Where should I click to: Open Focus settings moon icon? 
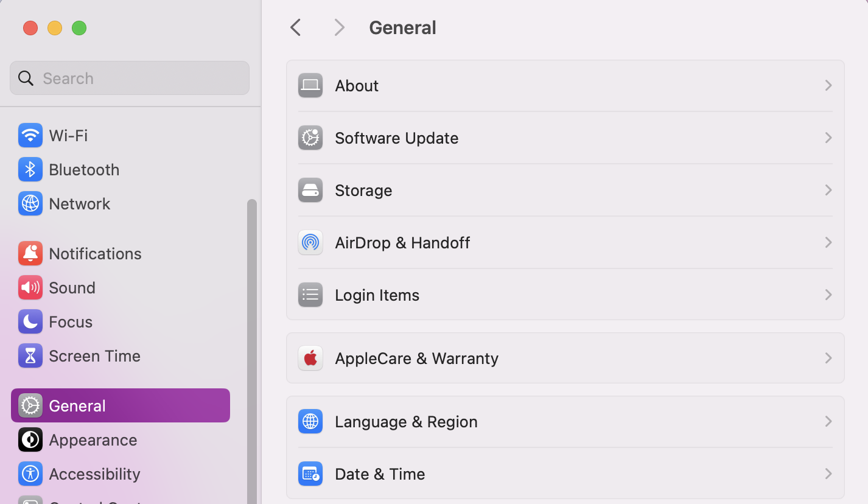click(30, 321)
